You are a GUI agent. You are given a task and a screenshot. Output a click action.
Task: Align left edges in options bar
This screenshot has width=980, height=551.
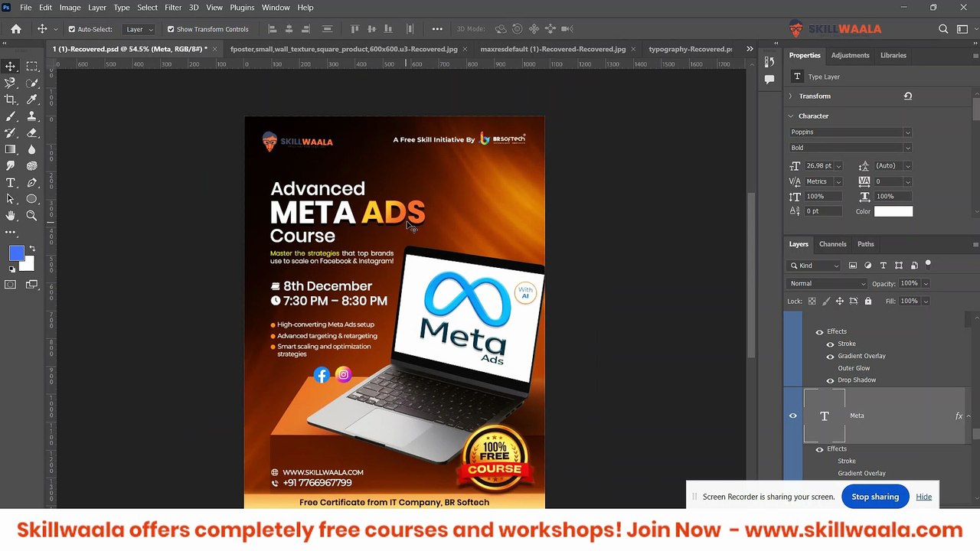pos(272,29)
